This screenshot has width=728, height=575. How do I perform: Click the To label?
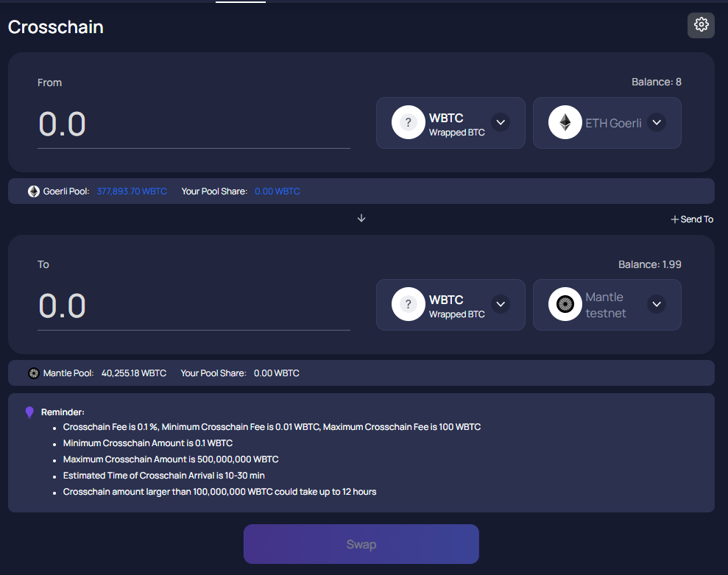[x=43, y=264]
